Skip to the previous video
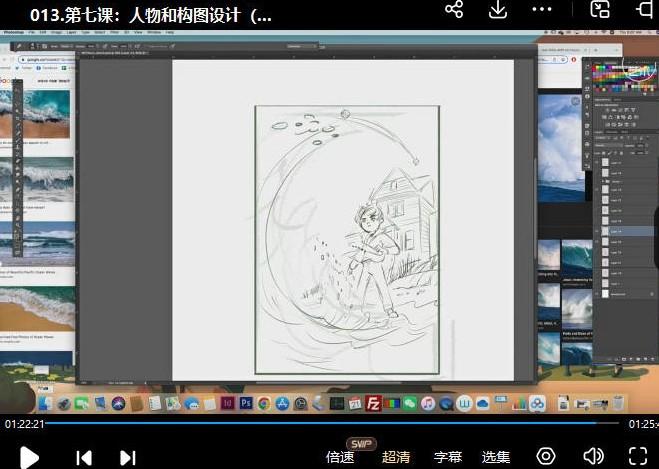This screenshot has width=659, height=469. [x=84, y=457]
